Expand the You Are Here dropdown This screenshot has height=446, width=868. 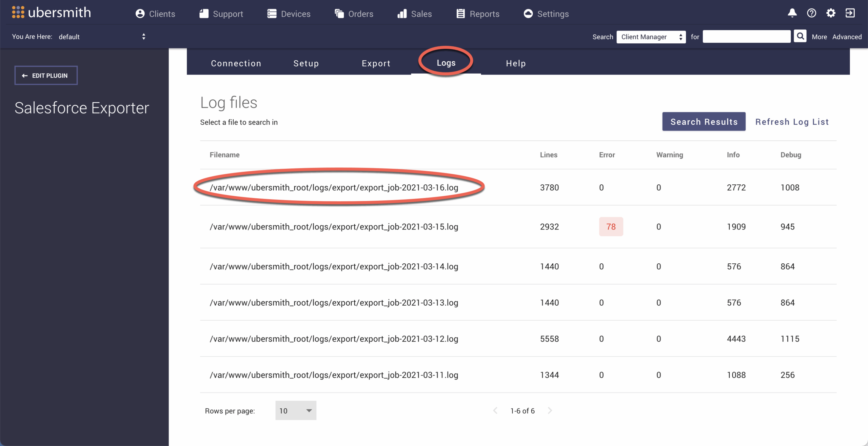click(102, 37)
